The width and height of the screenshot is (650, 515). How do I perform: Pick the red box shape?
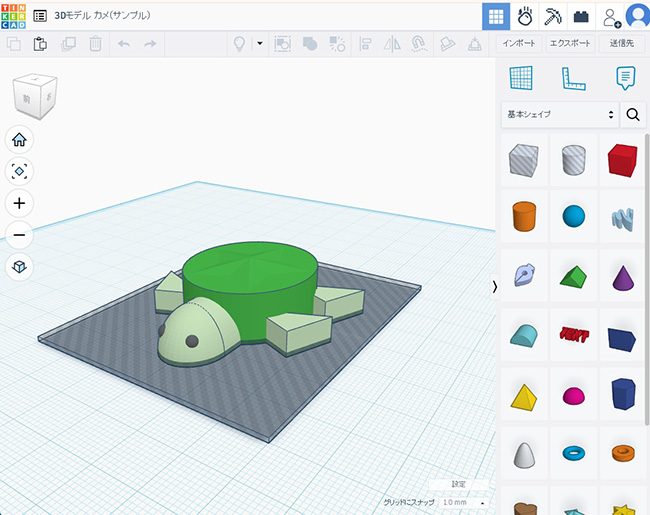[x=622, y=160]
